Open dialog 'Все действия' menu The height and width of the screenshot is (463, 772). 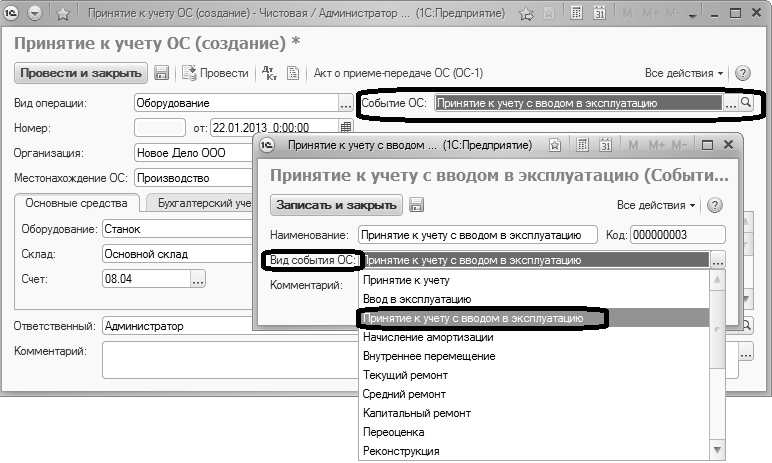[656, 205]
